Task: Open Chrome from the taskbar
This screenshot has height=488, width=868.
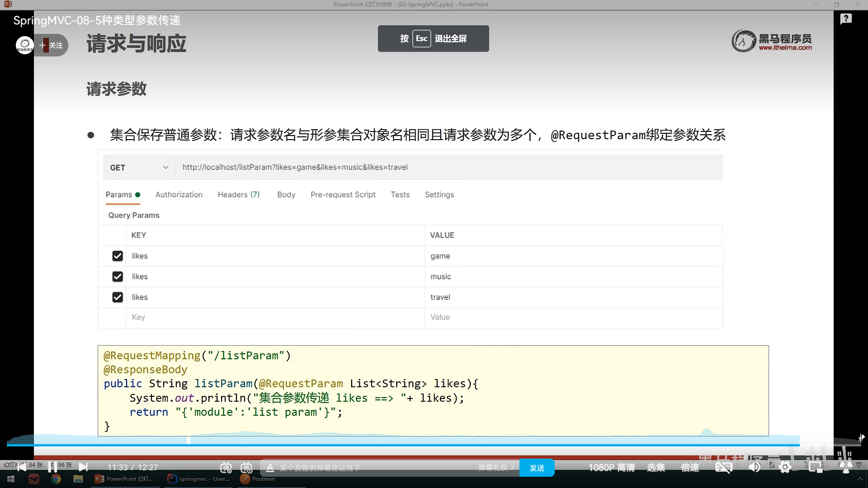Action: tap(56, 479)
